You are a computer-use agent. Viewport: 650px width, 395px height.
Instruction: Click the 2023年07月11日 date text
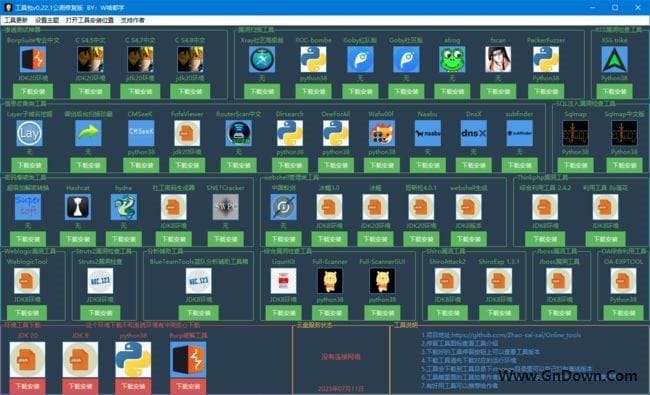pos(341,388)
